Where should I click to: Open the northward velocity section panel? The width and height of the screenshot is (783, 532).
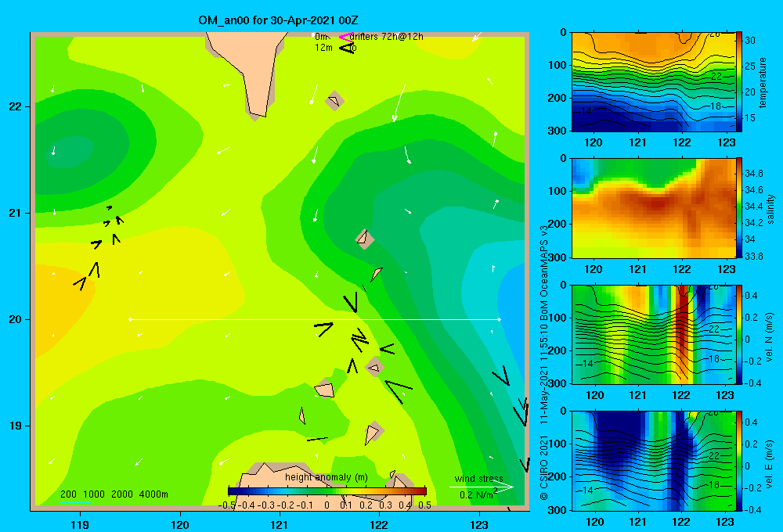tap(653, 334)
